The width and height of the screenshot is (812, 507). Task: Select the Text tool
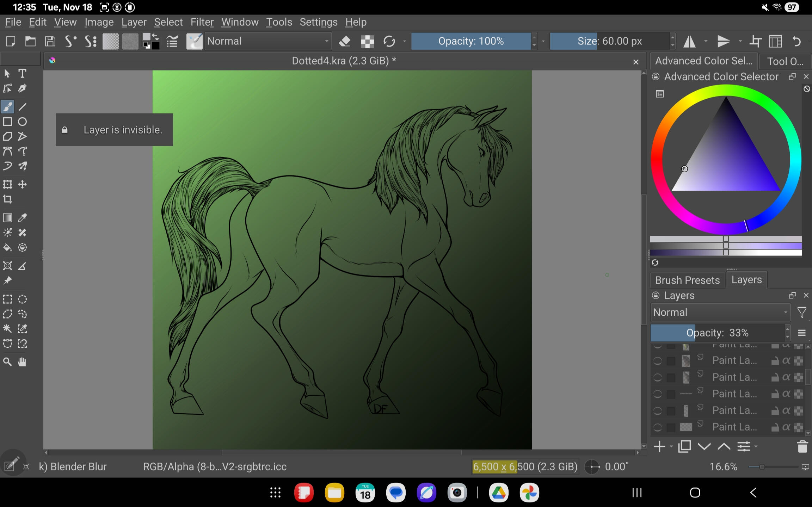point(22,73)
